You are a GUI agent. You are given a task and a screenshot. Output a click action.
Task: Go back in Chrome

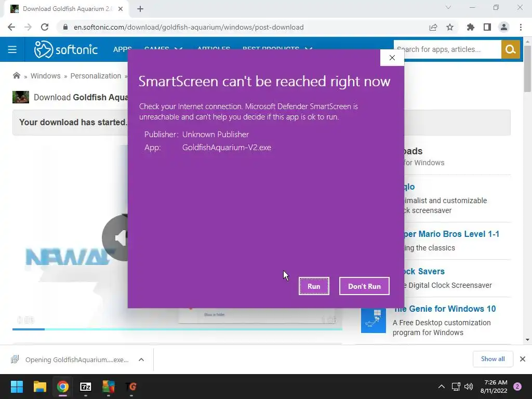coord(11,27)
